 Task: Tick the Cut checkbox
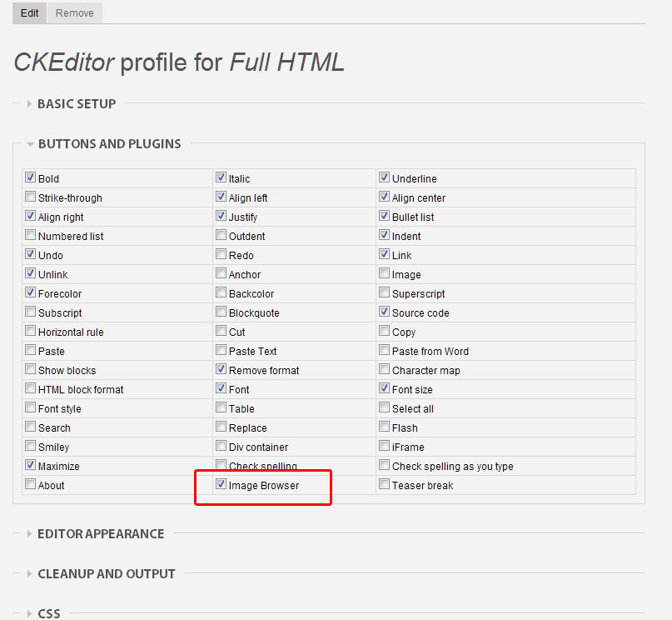pyautogui.click(x=222, y=331)
